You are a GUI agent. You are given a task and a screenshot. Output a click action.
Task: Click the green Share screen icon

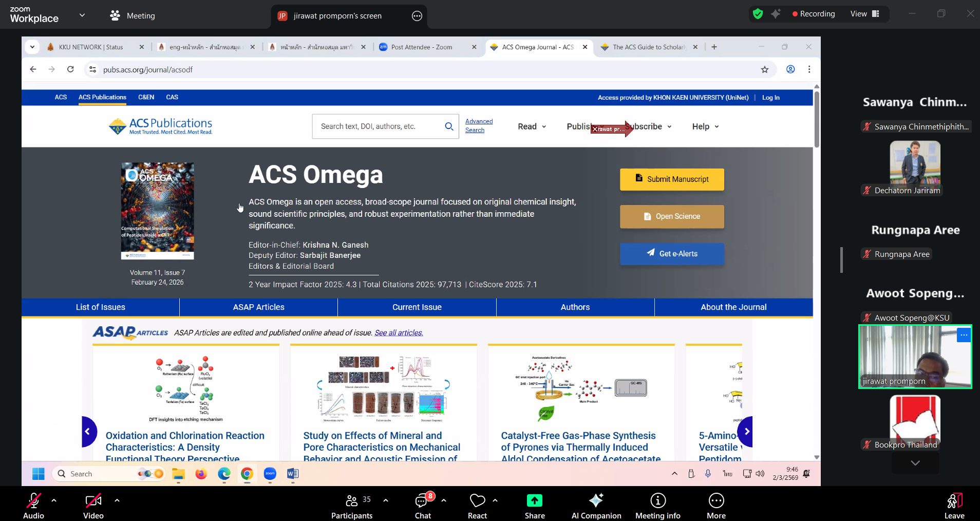click(534, 500)
